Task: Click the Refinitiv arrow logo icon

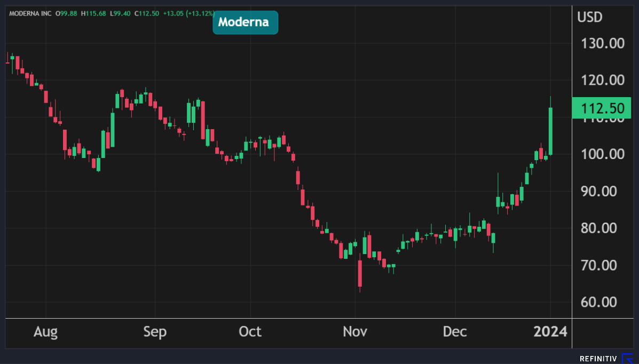Action: point(628,359)
